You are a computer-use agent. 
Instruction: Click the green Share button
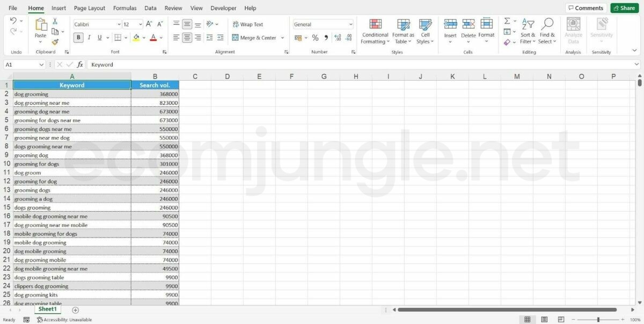tap(624, 8)
